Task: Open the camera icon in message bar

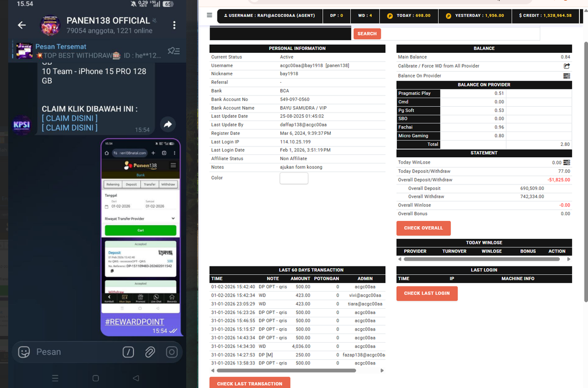Action: (x=172, y=352)
